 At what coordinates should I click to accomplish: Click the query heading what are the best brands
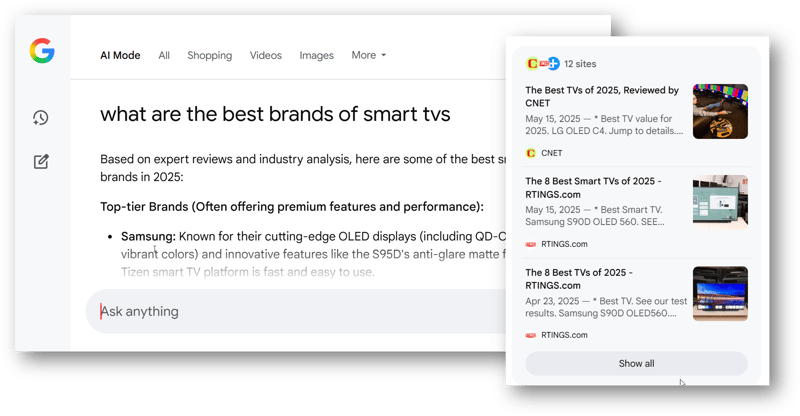[x=275, y=114]
